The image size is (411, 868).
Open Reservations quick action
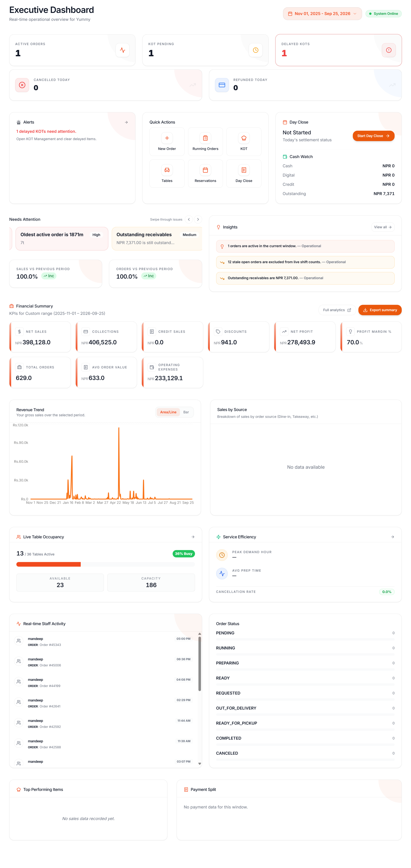point(205,173)
